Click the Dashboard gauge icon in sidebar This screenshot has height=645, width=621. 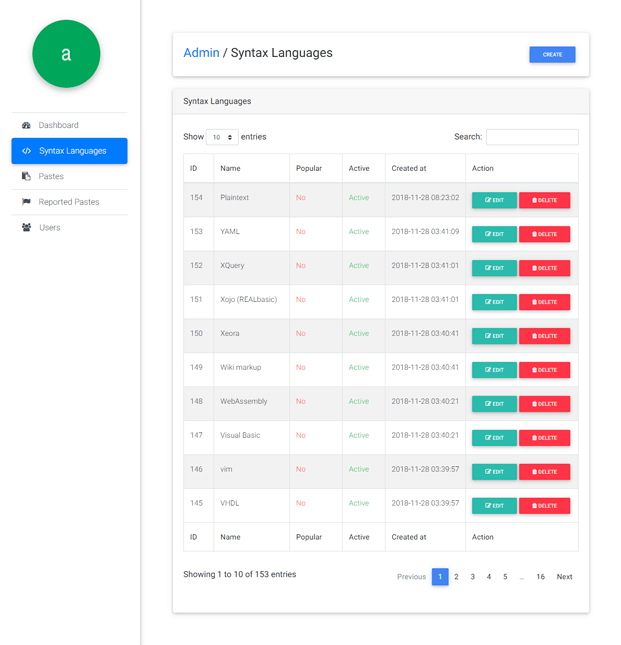(26, 125)
